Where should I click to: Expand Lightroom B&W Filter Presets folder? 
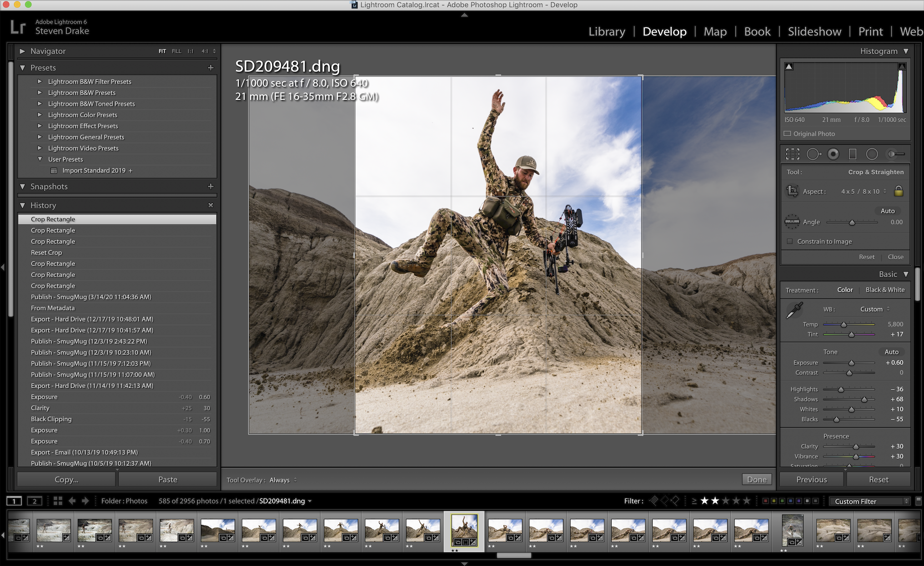point(40,81)
